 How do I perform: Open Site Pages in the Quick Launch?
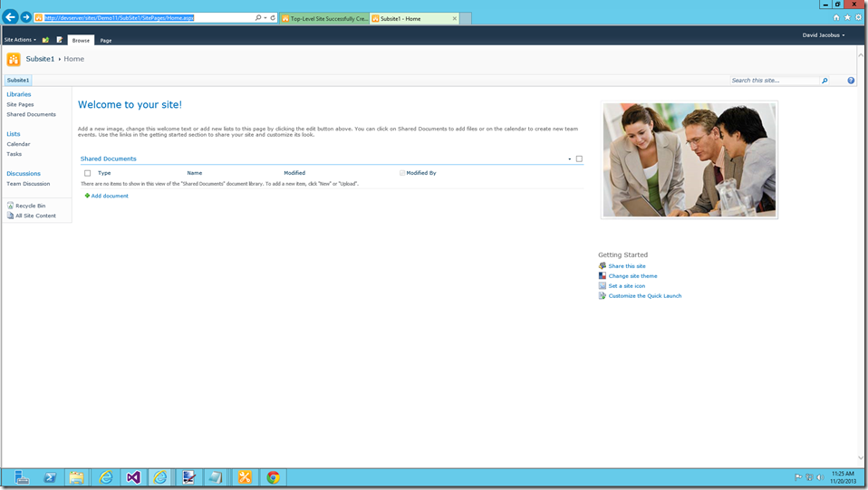20,104
